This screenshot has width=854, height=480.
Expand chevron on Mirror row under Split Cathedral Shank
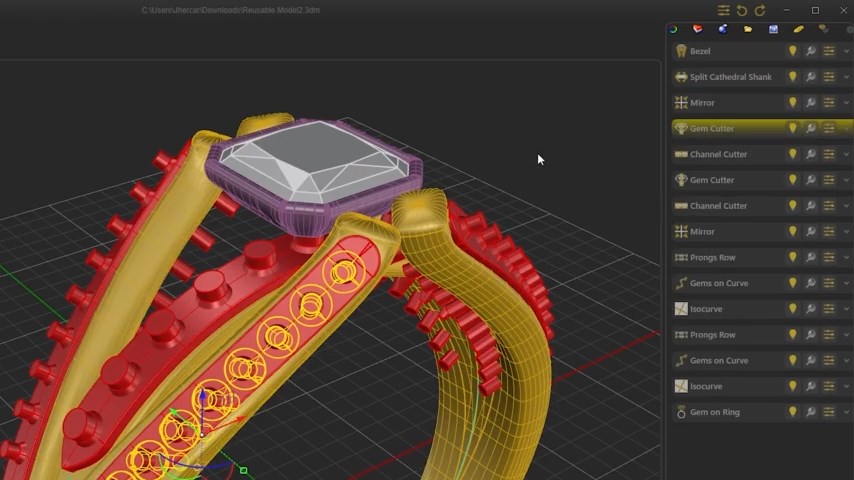(846, 103)
